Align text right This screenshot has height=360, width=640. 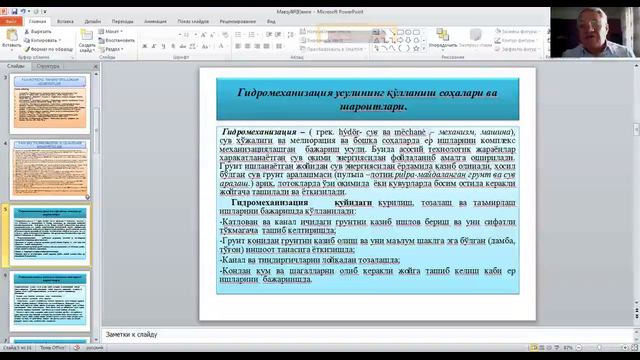pyautogui.click(x=257, y=47)
